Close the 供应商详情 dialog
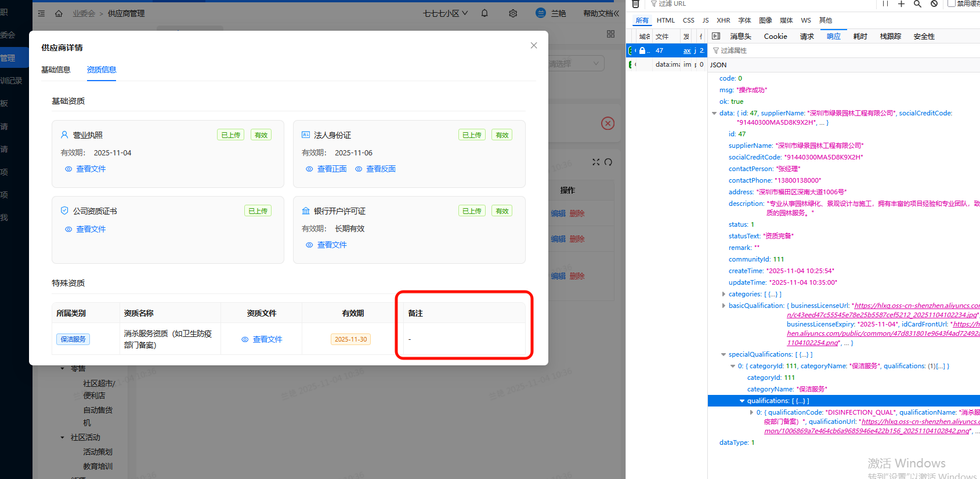 [534, 46]
